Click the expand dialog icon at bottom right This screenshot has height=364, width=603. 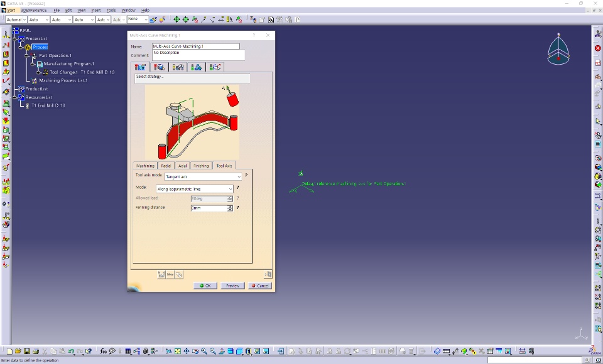(268, 274)
